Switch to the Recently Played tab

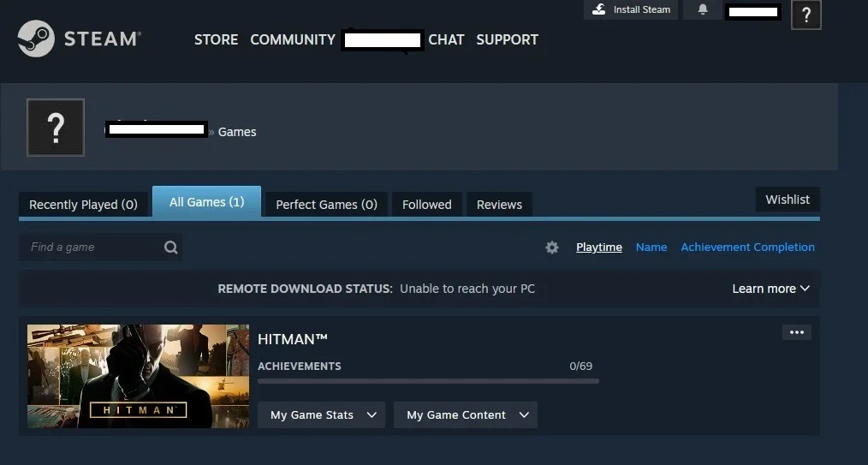click(83, 205)
